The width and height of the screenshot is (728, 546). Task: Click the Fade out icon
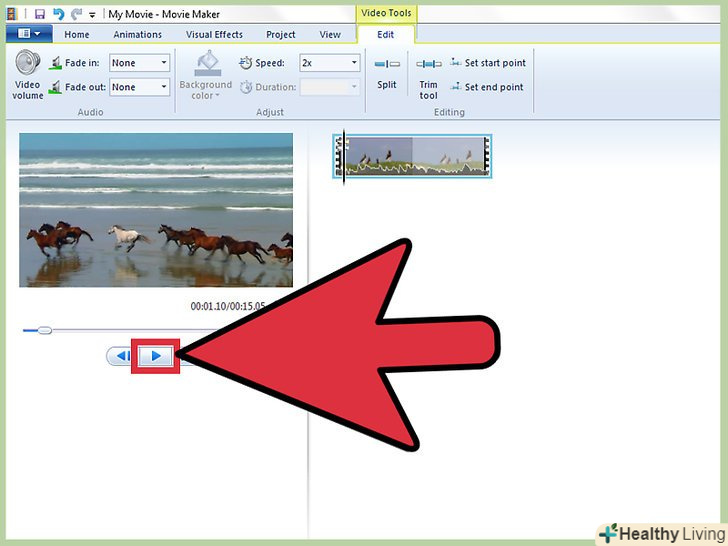tap(55, 87)
